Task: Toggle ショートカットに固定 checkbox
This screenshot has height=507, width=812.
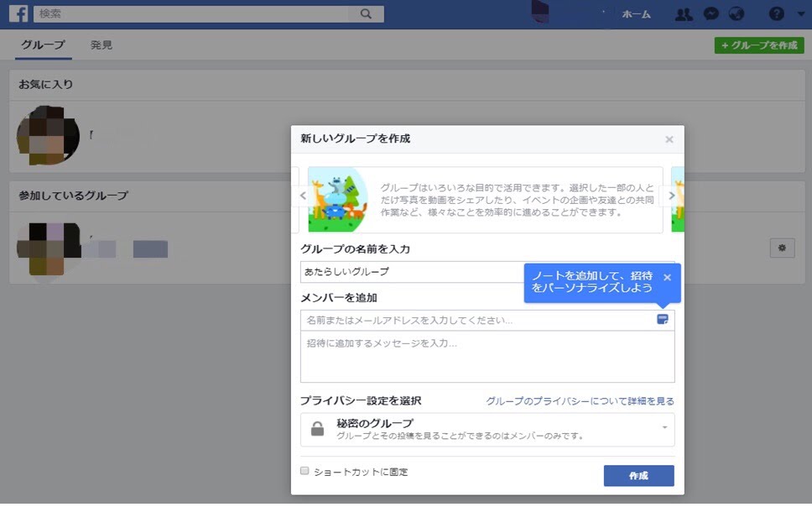Action: (x=304, y=471)
